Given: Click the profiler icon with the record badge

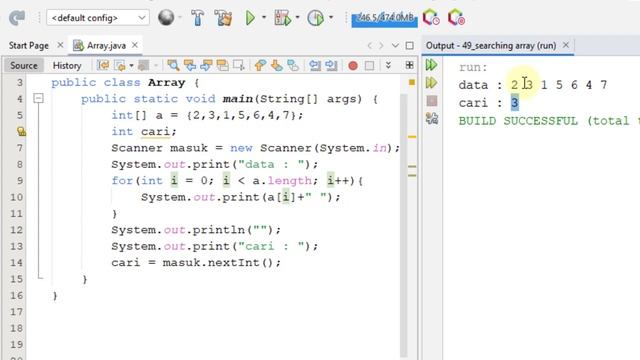Looking at the screenshot, I should point(456,18).
